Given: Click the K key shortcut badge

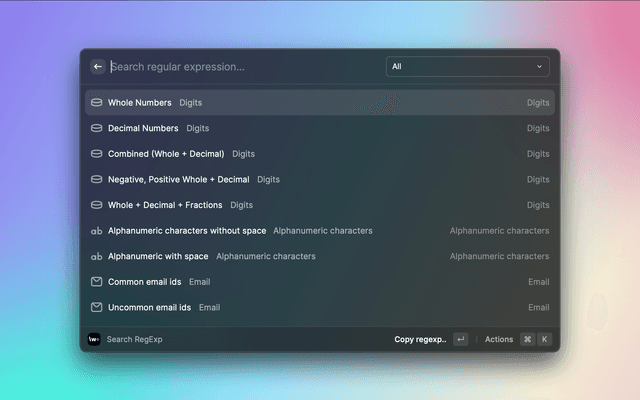Looking at the screenshot, I should (x=545, y=339).
